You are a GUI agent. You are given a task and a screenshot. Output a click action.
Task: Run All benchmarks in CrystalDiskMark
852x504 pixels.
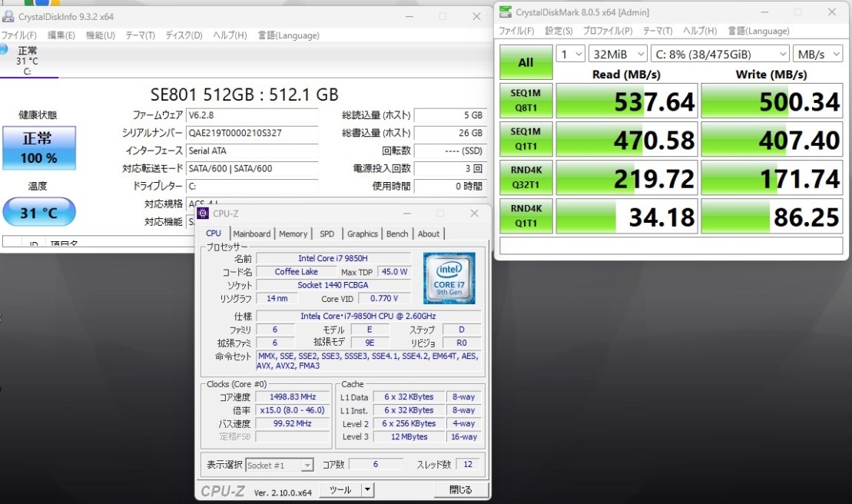(526, 62)
